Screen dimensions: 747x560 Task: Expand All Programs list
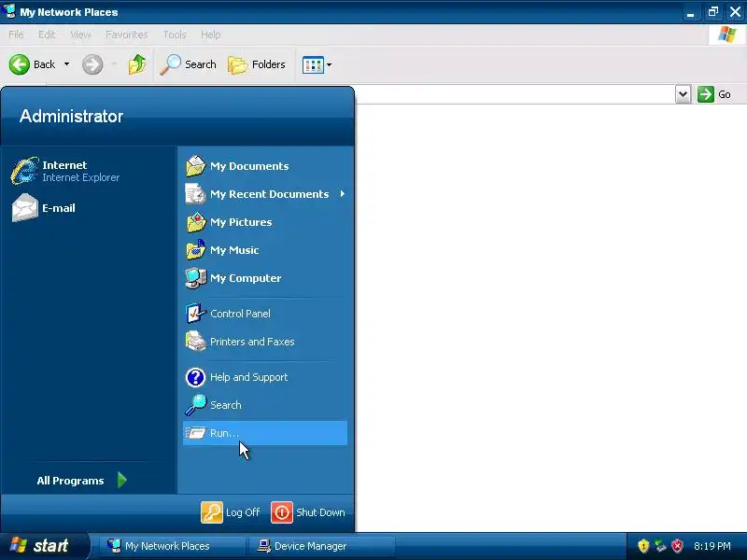pos(82,481)
